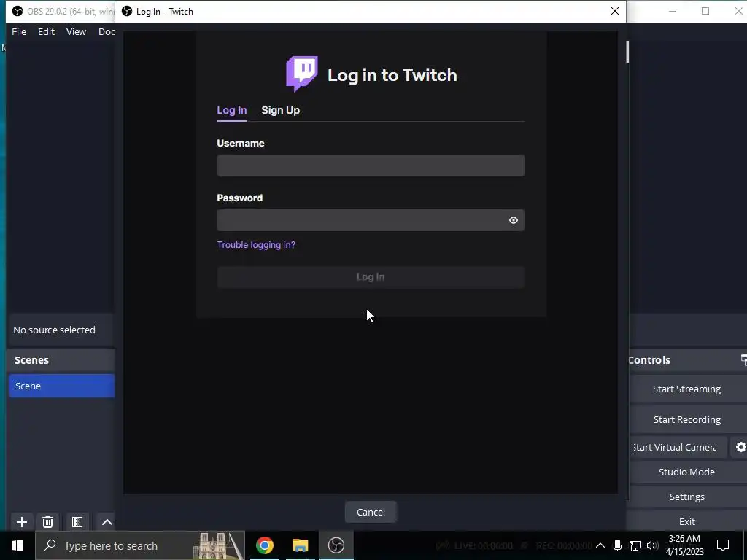The height and width of the screenshot is (560, 747).
Task: Open the File menu in OBS
Action: click(19, 31)
